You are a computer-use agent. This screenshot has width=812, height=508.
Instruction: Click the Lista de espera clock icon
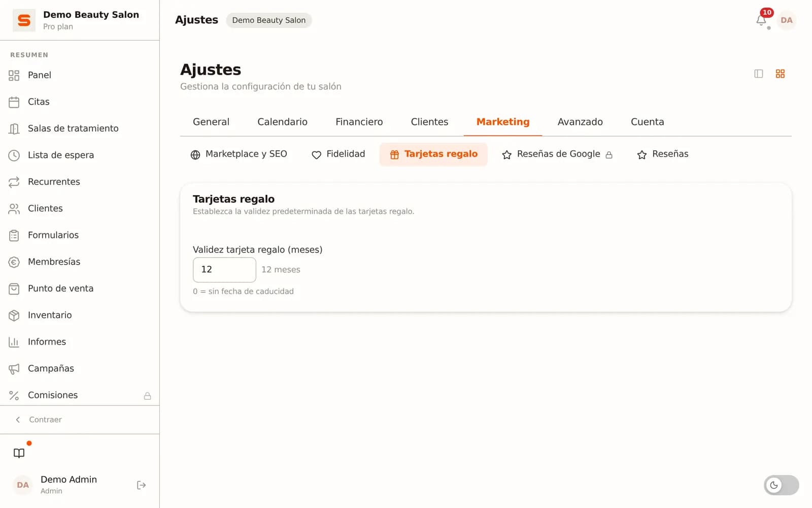pyautogui.click(x=14, y=155)
